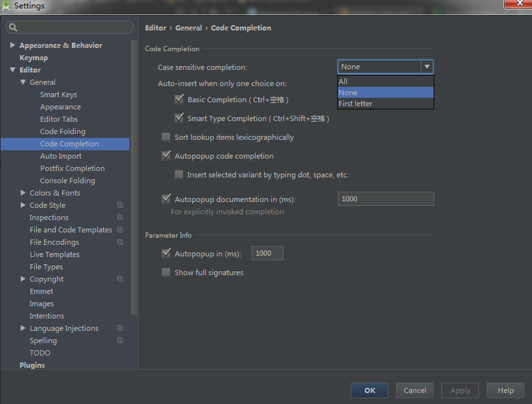Click the copy icon beside Copyright
Viewport: 532px width, 404px height.
pyautogui.click(x=120, y=279)
